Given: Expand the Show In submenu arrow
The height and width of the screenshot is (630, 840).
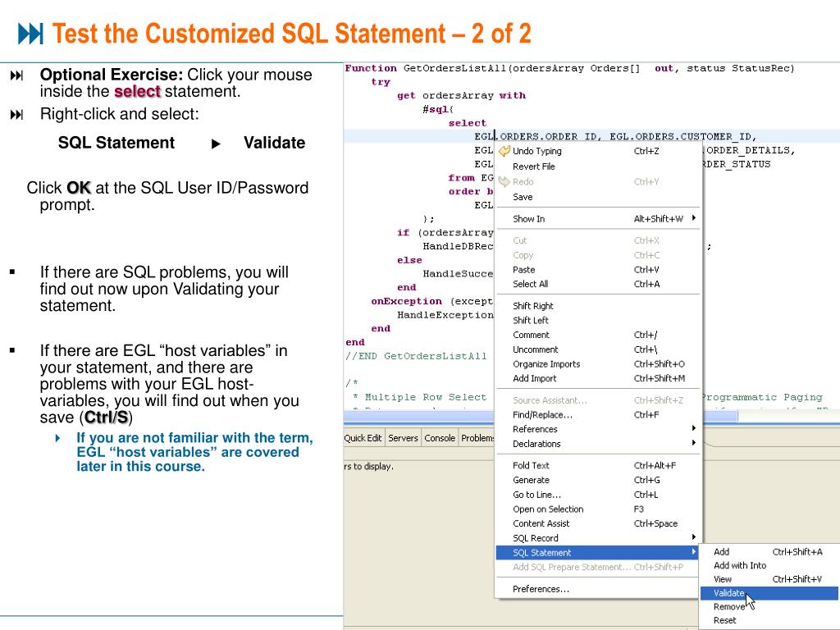Looking at the screenshot, I should pyautogui.click(x=693, y=218).
